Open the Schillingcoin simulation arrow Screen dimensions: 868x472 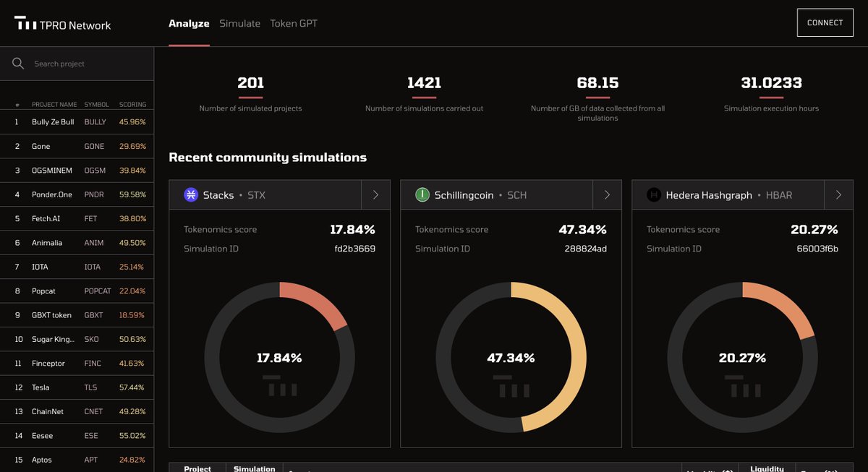coord(607,195)
